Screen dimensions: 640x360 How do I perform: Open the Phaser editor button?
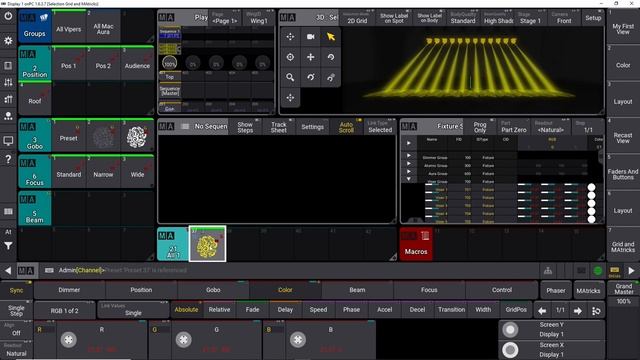pos(556,291)
